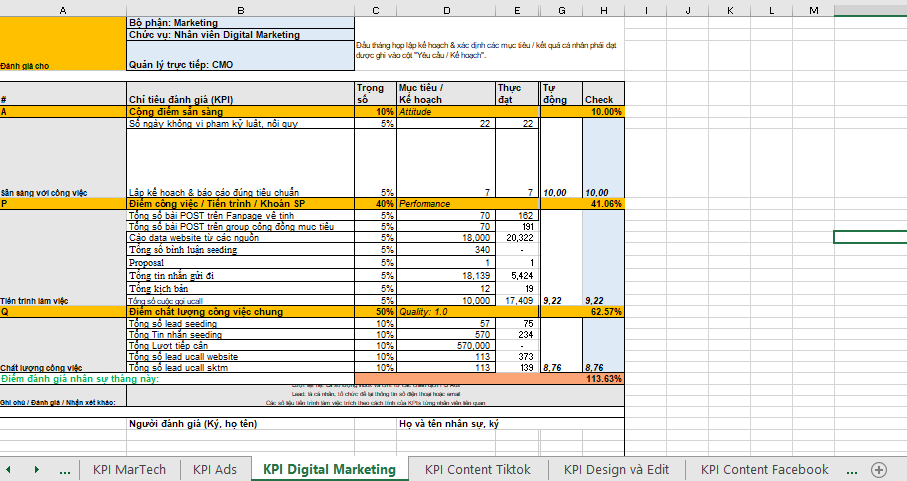Add a new sheet with plus button
Image resolution: width=907 pixels, height=481 pixels.
pyautogui.click(x=879, y=469)
